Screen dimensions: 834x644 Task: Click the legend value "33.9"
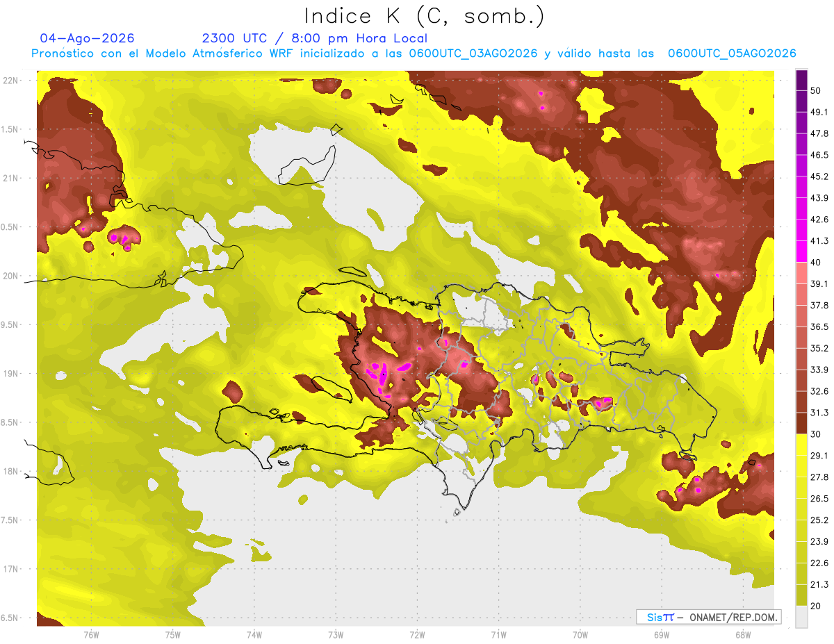819,370
